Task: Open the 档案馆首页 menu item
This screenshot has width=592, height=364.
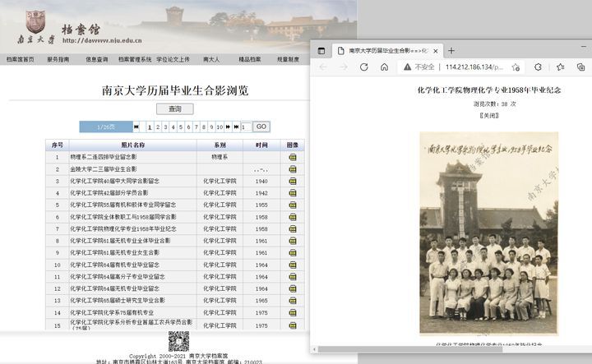Action: pos(21,59)
